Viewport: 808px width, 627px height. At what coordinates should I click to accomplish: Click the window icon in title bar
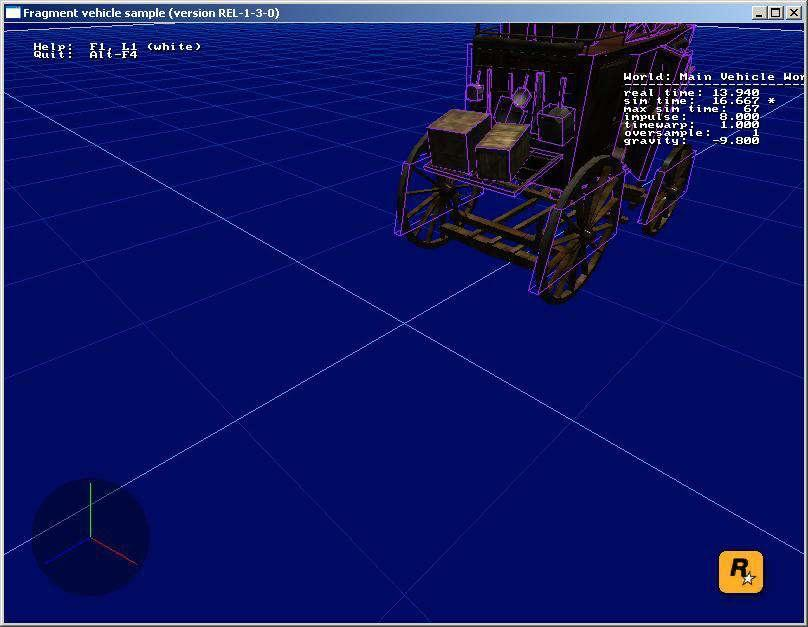point(12,13)
